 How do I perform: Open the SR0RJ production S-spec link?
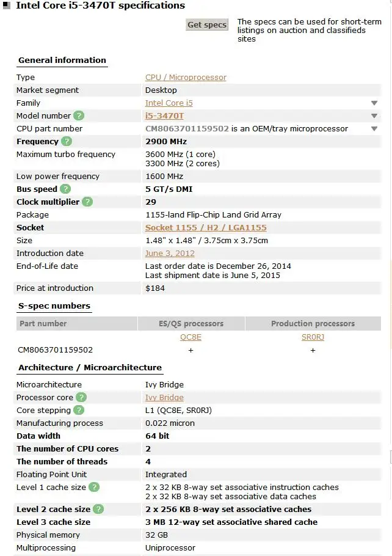[313, 337]
